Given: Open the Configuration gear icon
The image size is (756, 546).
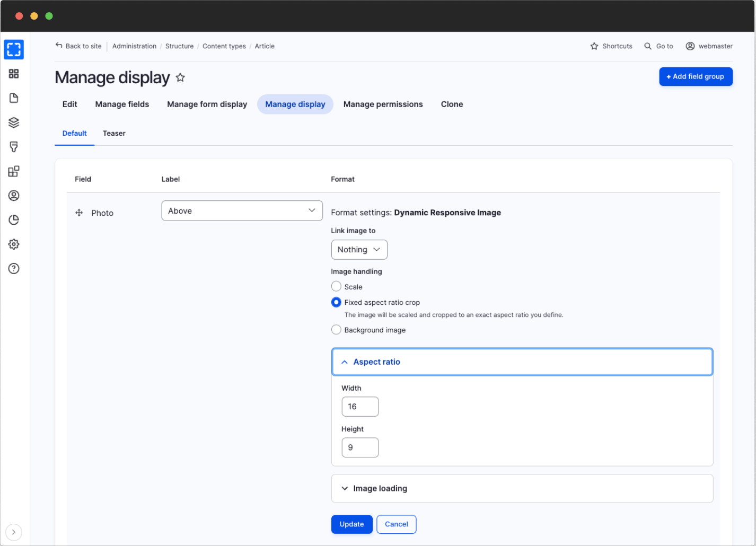Looking at the screenshot, I should tap(14, 244).
